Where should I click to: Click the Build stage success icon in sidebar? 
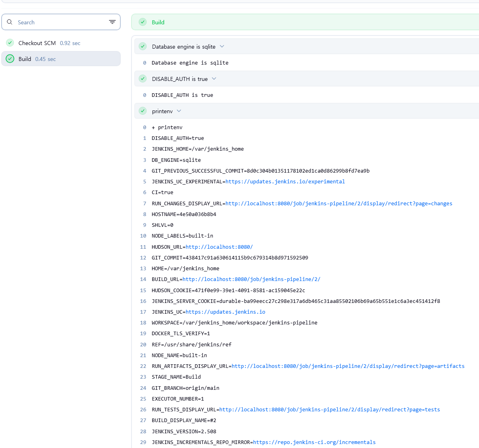pos(10,59)
